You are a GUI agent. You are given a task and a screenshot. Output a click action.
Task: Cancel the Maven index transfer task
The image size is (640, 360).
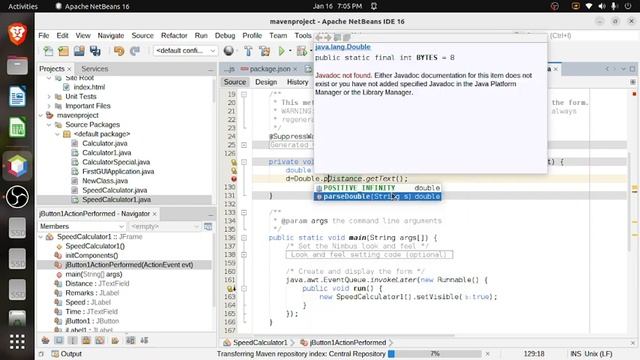coord(487,354)
